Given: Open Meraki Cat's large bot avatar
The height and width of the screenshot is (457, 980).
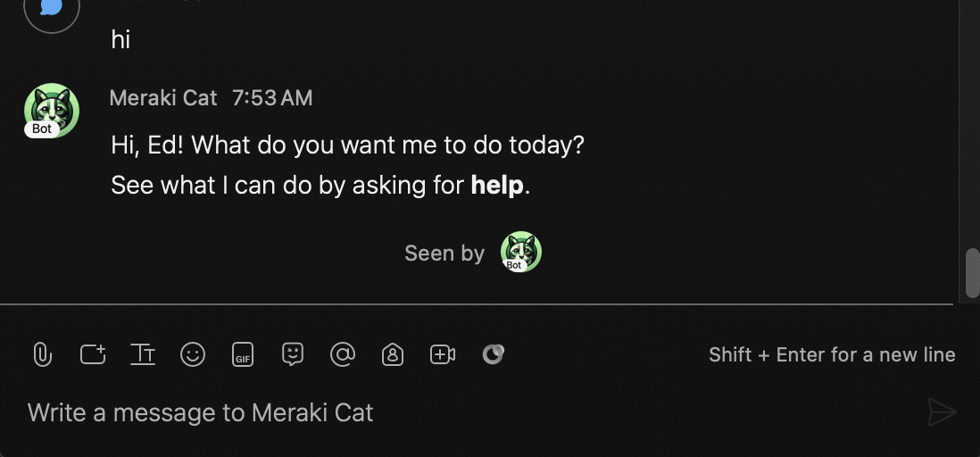Looking at the screenshot, I should [x=51, y=111].
